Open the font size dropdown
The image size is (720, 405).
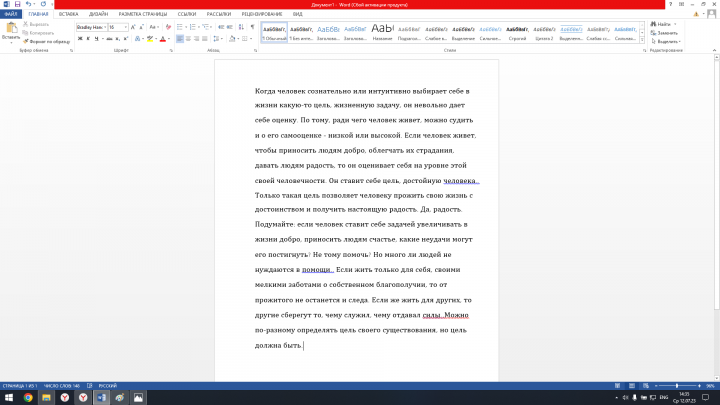coord(125,27)
